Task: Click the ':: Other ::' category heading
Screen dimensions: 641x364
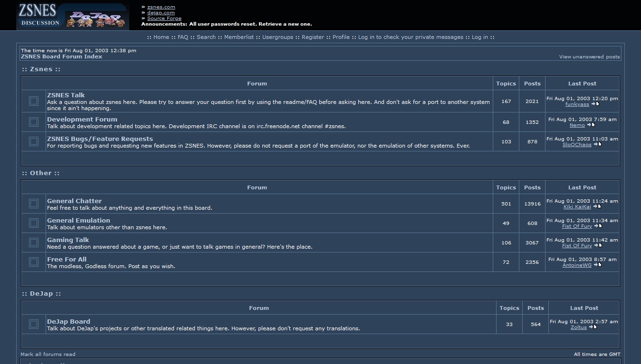Action: pyautogui.click(x=41, y=173)
